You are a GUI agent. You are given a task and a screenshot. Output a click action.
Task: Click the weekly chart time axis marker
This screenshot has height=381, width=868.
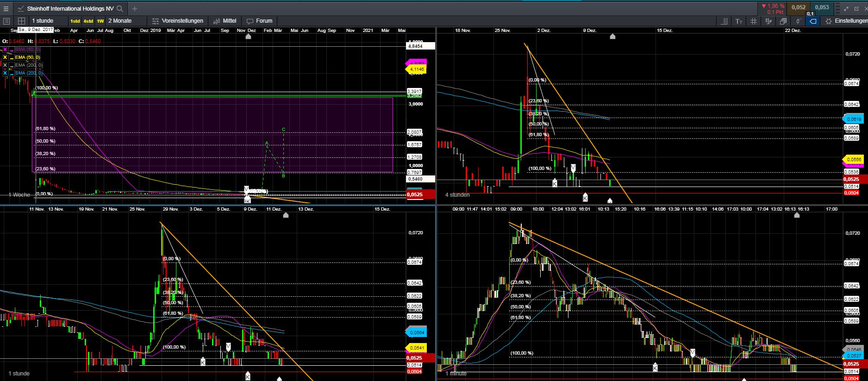(248, 36)
